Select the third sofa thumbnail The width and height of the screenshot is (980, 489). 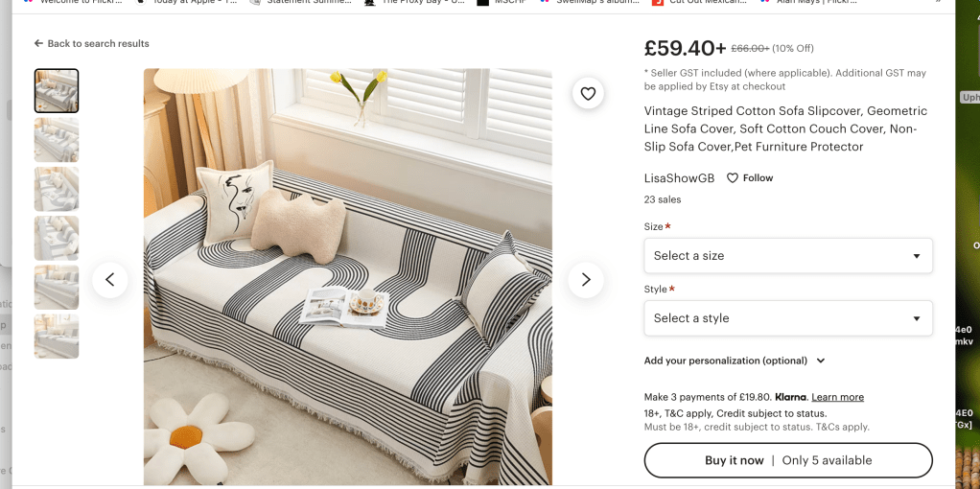click(57, 189)
